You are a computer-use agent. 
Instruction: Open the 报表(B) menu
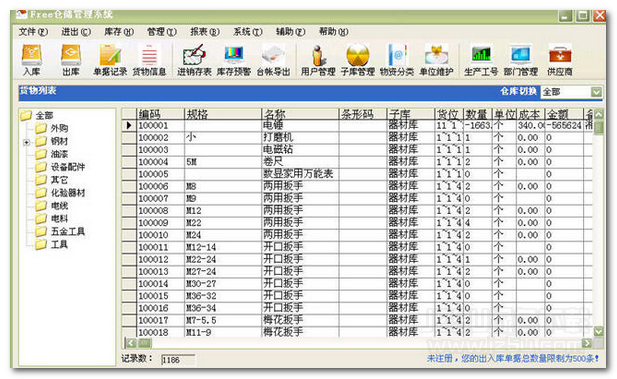pyautogui.click(x=205, y=32)
